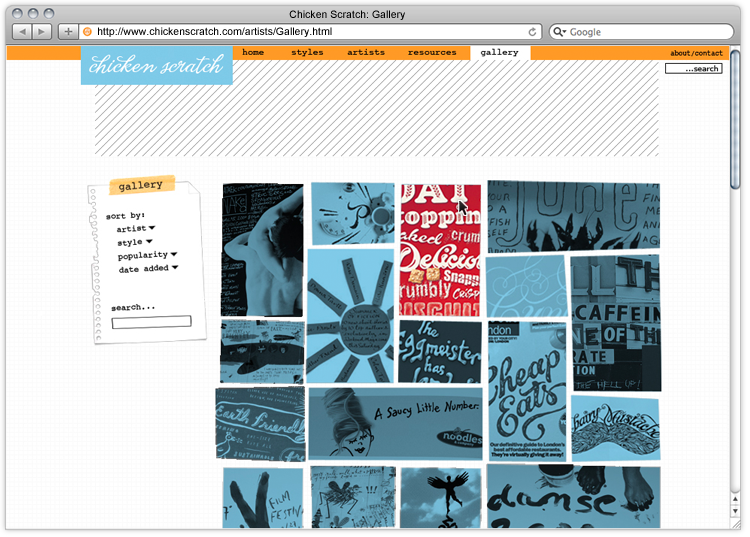Open the insect sketch thumbnail
The height and width of the screenshot is (537, 750).
click(x=353, y=497)
